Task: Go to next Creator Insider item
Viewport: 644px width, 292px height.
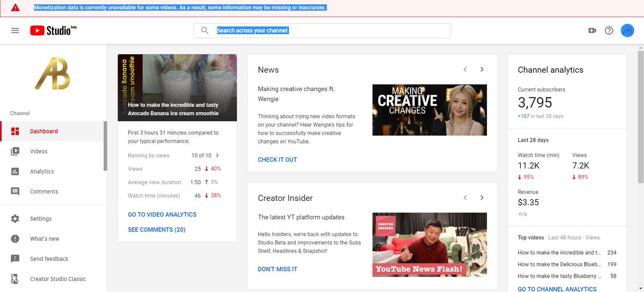Action: pyautogui.click(x=482, y=198)
